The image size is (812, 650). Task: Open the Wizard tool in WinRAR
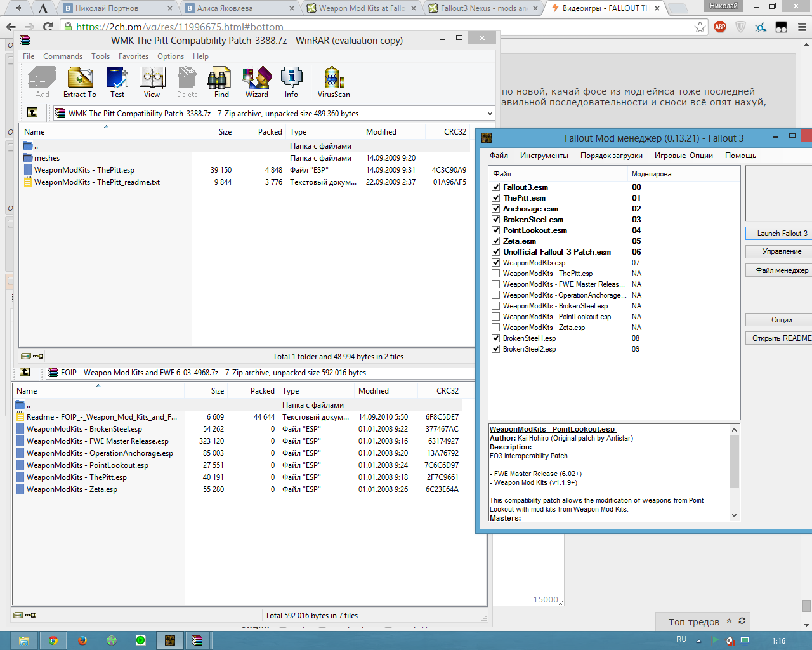pyautogui.click(x=257, y=83)
